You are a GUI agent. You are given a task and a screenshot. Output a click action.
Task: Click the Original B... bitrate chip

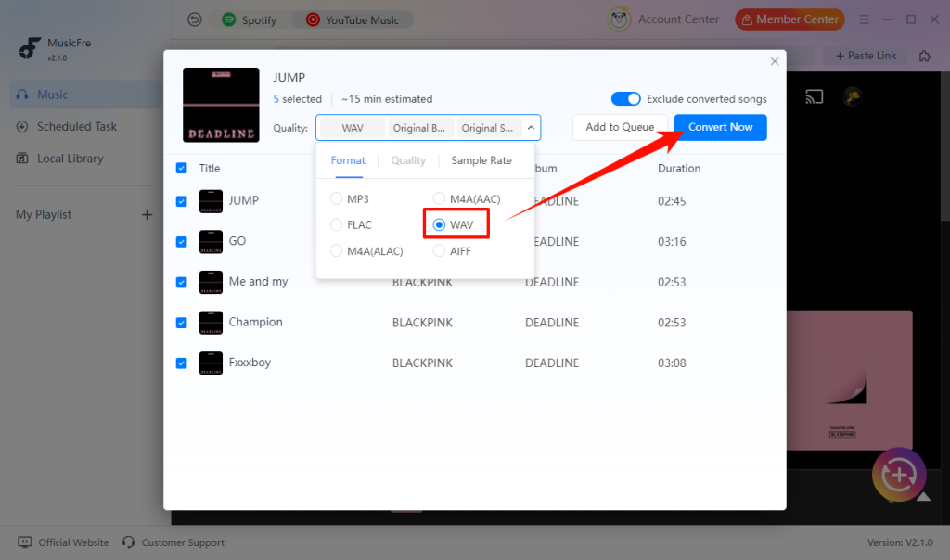[x=419, y=128]
